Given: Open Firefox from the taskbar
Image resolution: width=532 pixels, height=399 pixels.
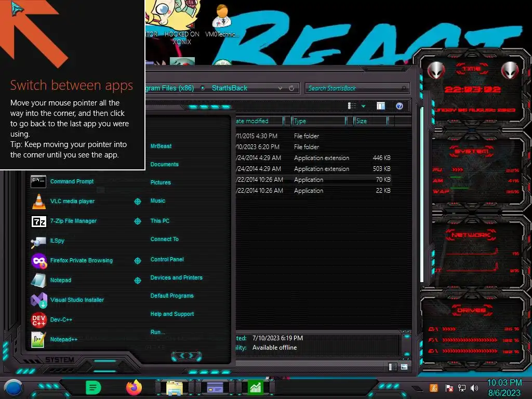Looking at the screenshot, I should coord(134,388).
